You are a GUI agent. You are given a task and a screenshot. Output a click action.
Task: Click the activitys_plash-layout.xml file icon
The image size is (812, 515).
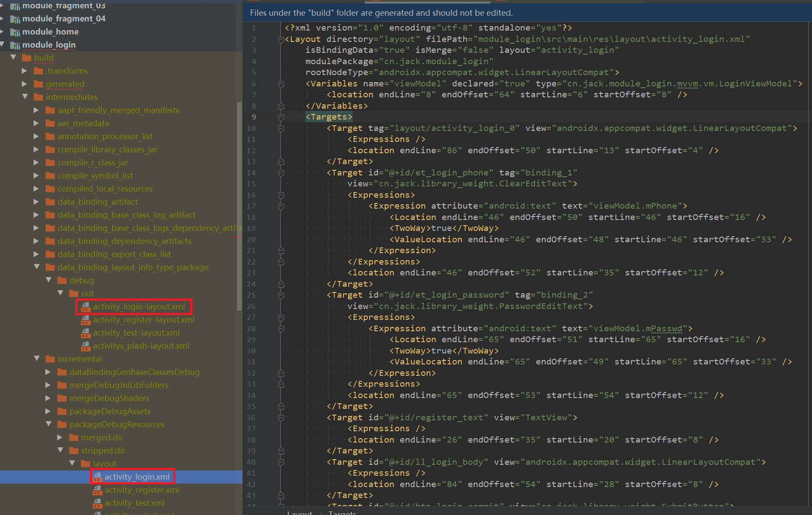86,346
